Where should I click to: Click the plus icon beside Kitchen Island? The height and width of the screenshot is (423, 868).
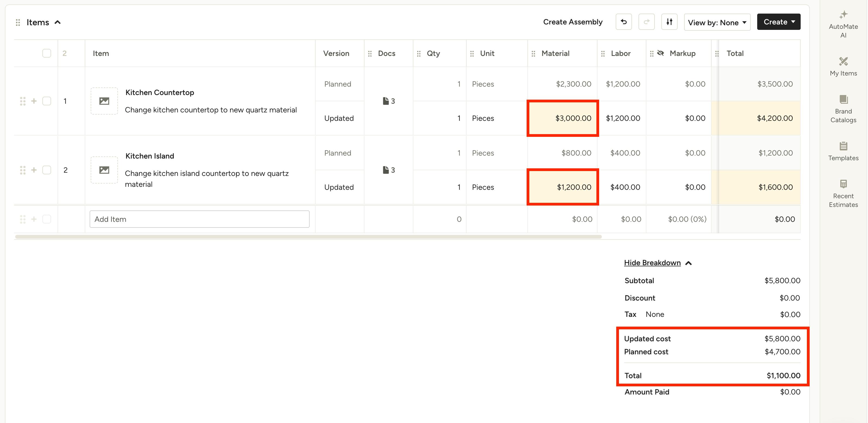[34, 170]
